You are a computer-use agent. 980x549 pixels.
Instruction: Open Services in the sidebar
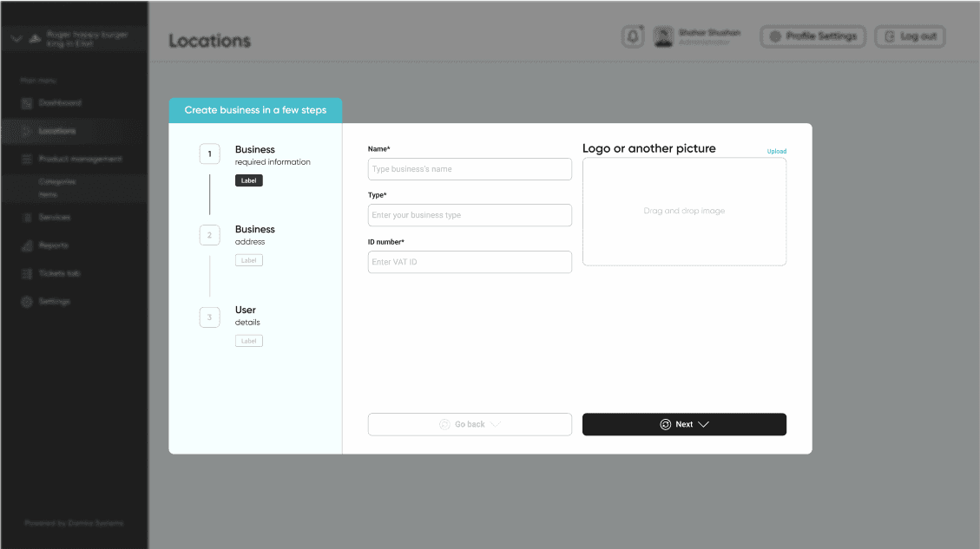(55, 217)
